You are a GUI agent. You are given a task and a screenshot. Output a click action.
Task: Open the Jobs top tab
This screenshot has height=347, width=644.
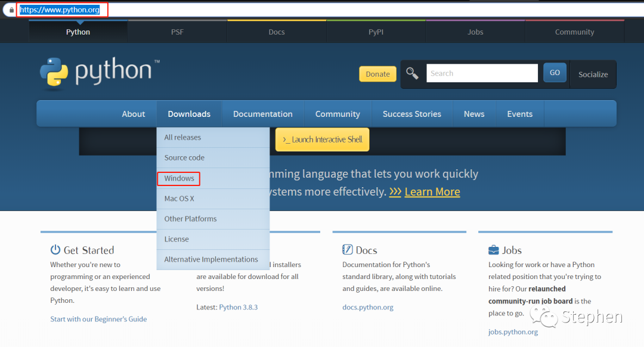pyautogui.click(x=475, y=32)
